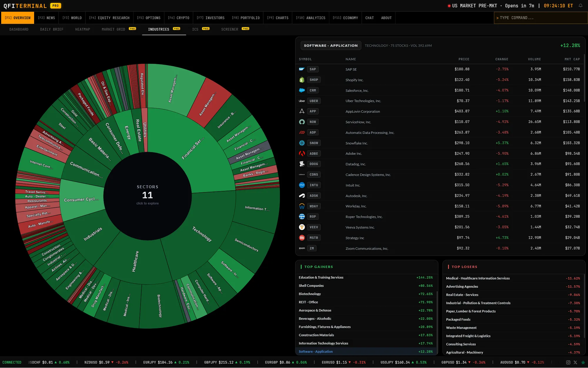Switch to the Daily Brief tab
Image resolution: width=588 pixels, height=368 pixels.
click(52, 29)
